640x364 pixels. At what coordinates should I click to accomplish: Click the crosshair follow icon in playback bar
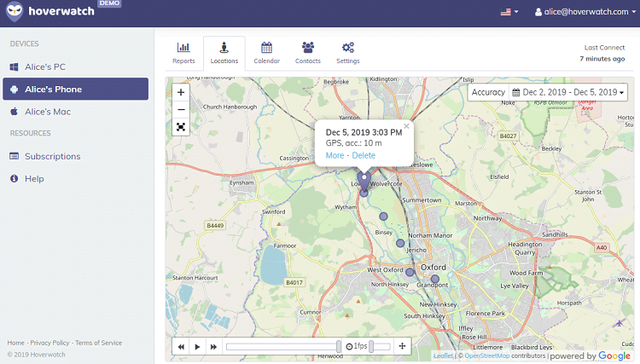click(402, 346)
